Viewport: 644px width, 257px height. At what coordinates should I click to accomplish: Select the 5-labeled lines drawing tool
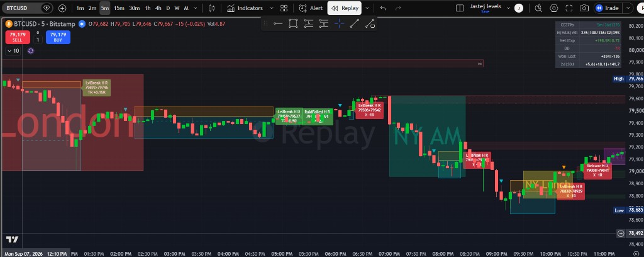[x=324, y=23]
